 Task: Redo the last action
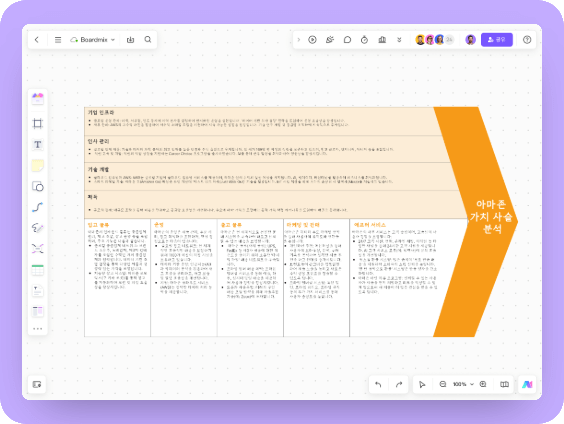(x=399, y=384)
